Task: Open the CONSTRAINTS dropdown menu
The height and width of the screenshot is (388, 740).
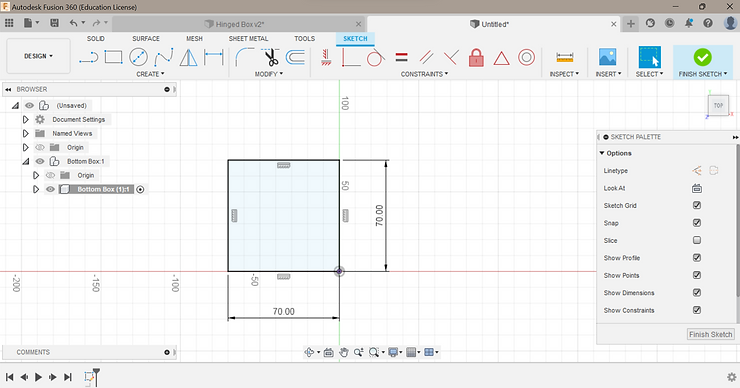Action: click(424, 74)
